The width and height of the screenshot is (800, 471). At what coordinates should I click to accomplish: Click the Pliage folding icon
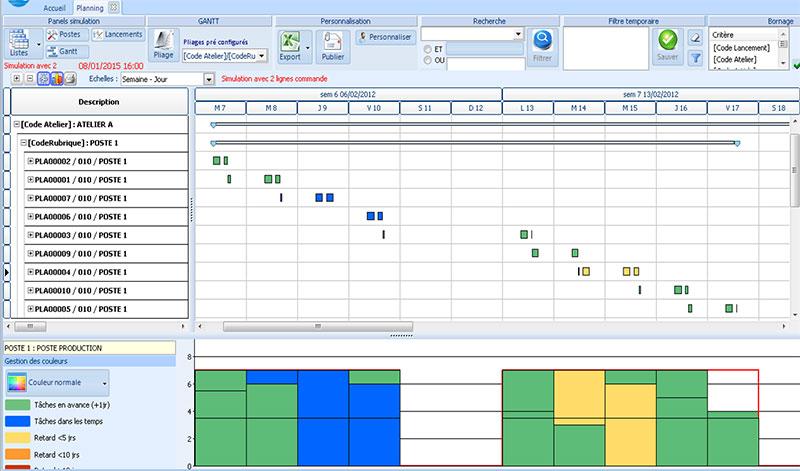(164, 45)
